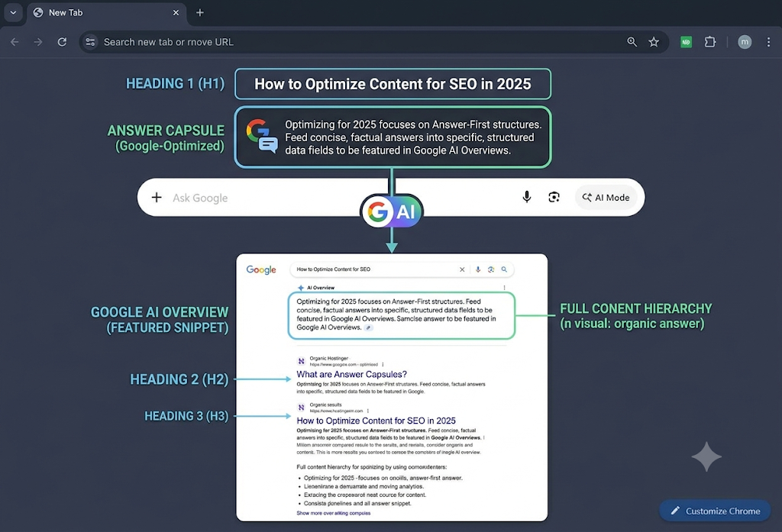Switch to AI Mode

[606, 198]
